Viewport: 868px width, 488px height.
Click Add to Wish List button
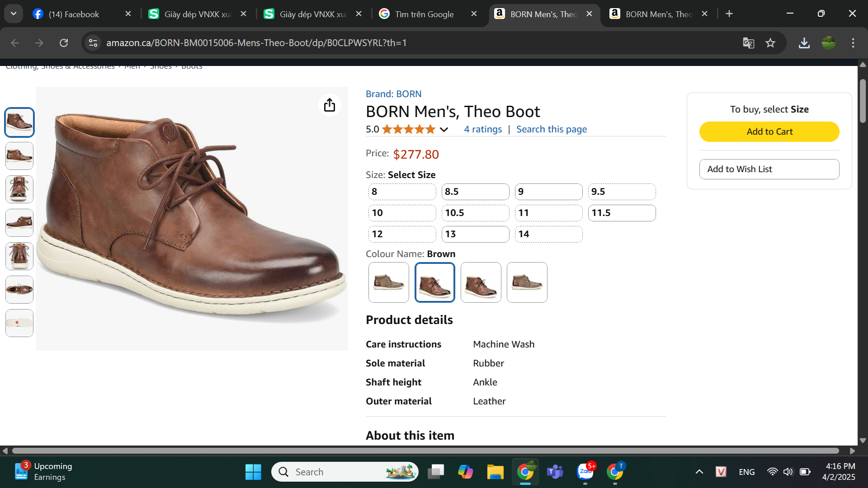(x=769, y=169)
